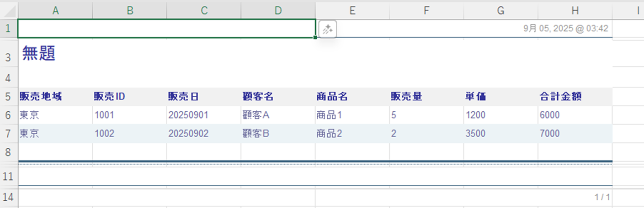Select column F header
This screenshot has height=208, width=644.
coord(427,11)
